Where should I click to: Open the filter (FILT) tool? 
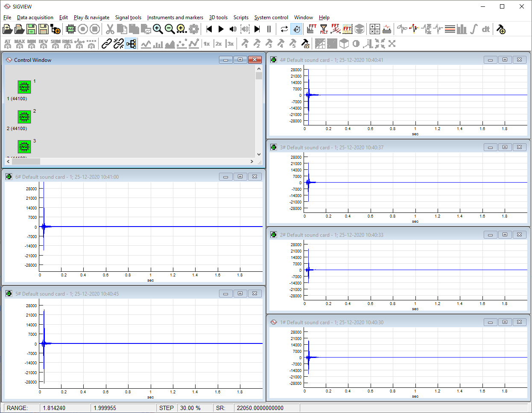coord(324,29)
